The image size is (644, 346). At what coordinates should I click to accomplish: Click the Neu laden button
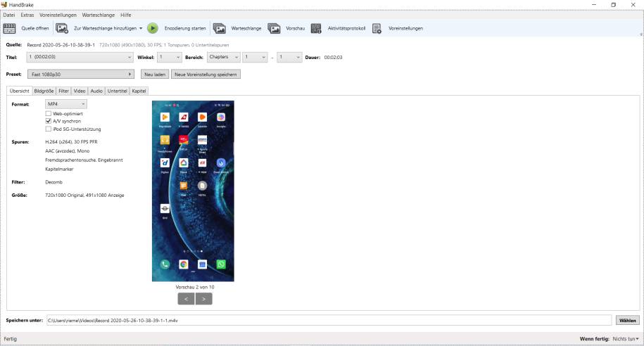click(155, 75)
